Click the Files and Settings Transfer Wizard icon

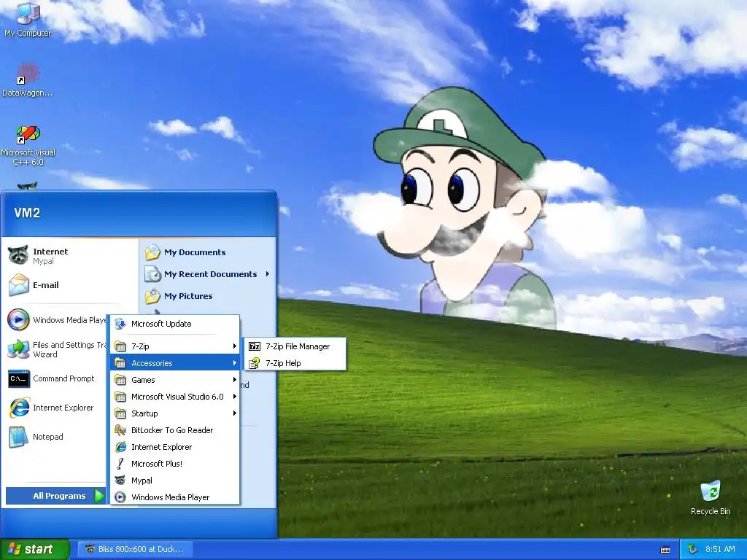[x=18, y=349]
